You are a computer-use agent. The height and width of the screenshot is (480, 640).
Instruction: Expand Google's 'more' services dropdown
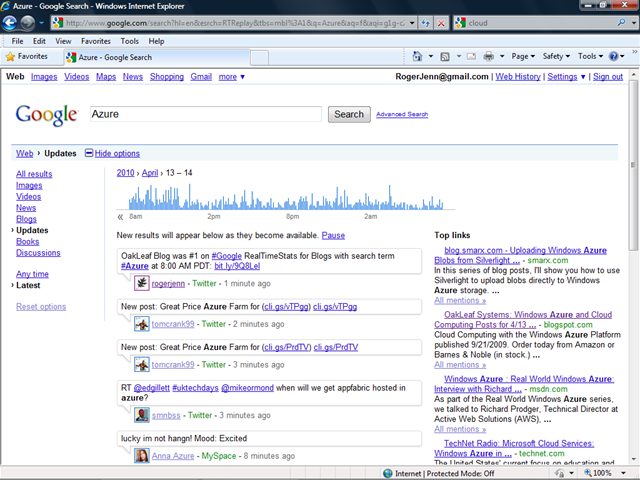point(232,76)
